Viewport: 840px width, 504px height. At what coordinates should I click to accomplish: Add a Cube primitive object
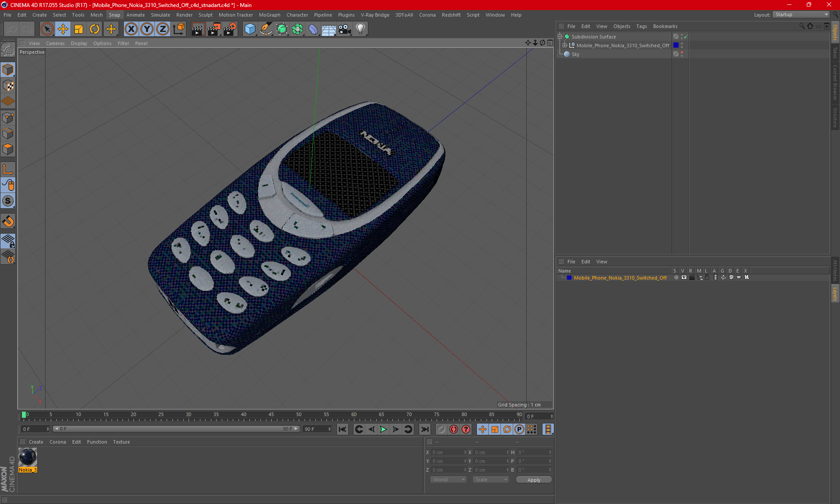tap(250, 29)
